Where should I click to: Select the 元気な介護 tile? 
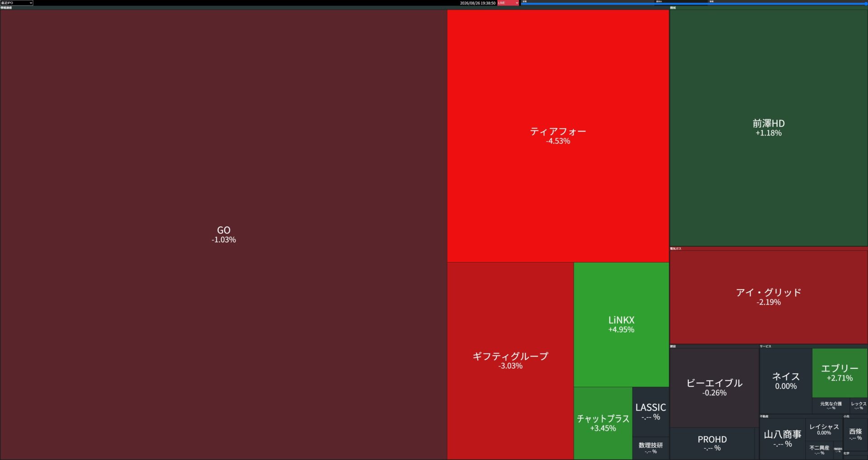tap(831, 406)
